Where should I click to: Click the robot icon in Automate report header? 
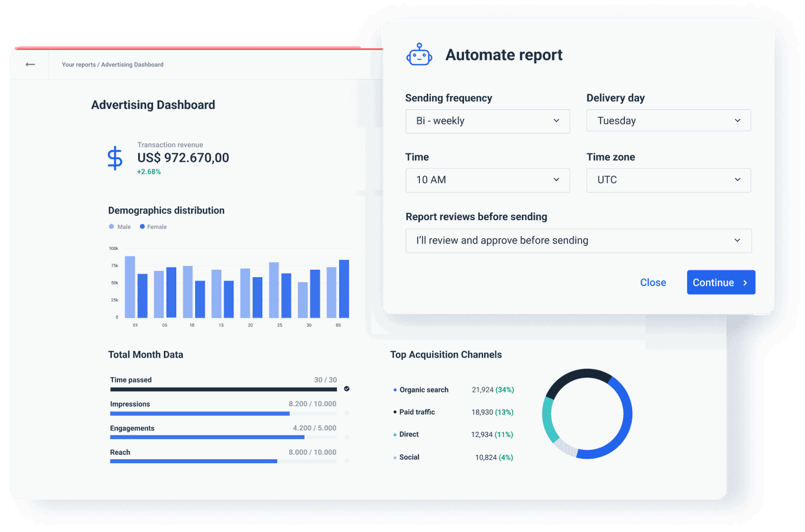(x=419, y=55)
